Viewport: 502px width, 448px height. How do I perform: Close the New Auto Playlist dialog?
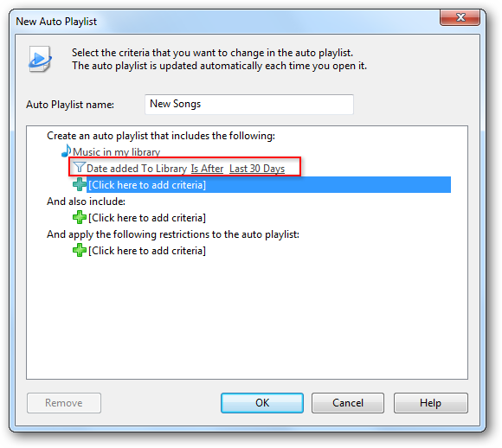pyautogui.click(x=460, y=17)
